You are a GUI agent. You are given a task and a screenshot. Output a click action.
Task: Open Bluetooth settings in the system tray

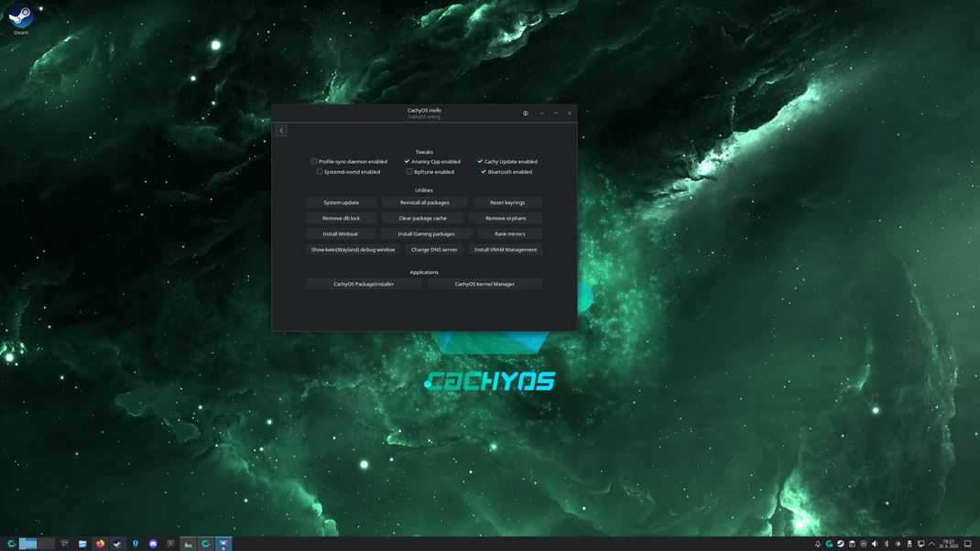click(x=887, y=544)
